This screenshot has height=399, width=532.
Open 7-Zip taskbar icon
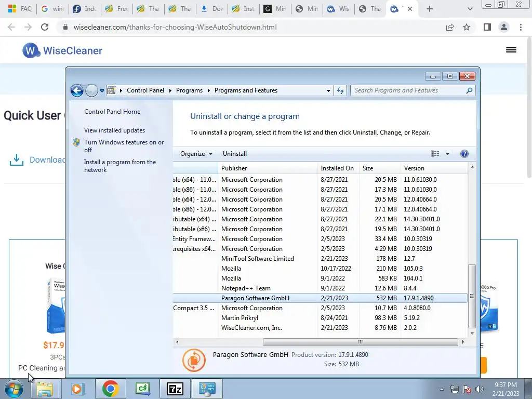pyautogui.click(x=176, y=389)
